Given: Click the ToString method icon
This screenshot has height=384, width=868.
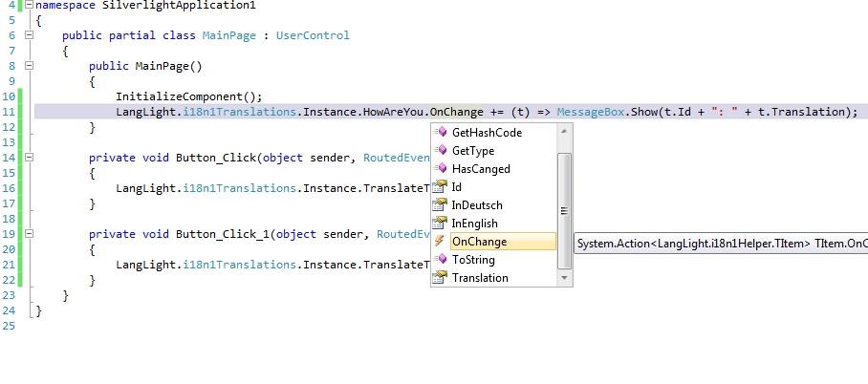Looking at the screenshot, I should pos(441,260).
